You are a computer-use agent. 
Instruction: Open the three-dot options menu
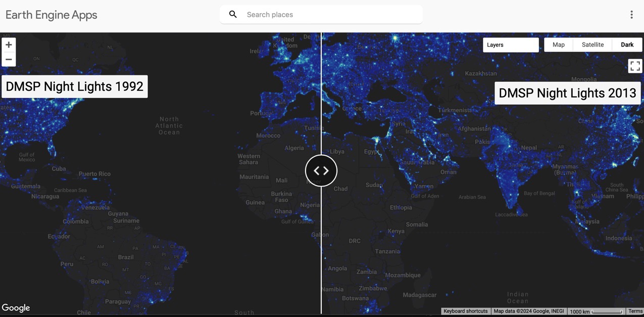(632, 14)
